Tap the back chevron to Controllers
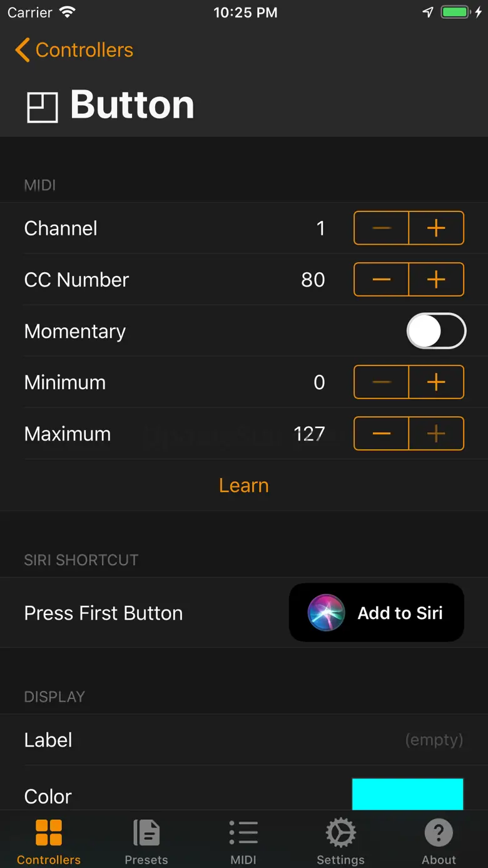The width and height of the screenshot is (488, 868). pos(23,50)
